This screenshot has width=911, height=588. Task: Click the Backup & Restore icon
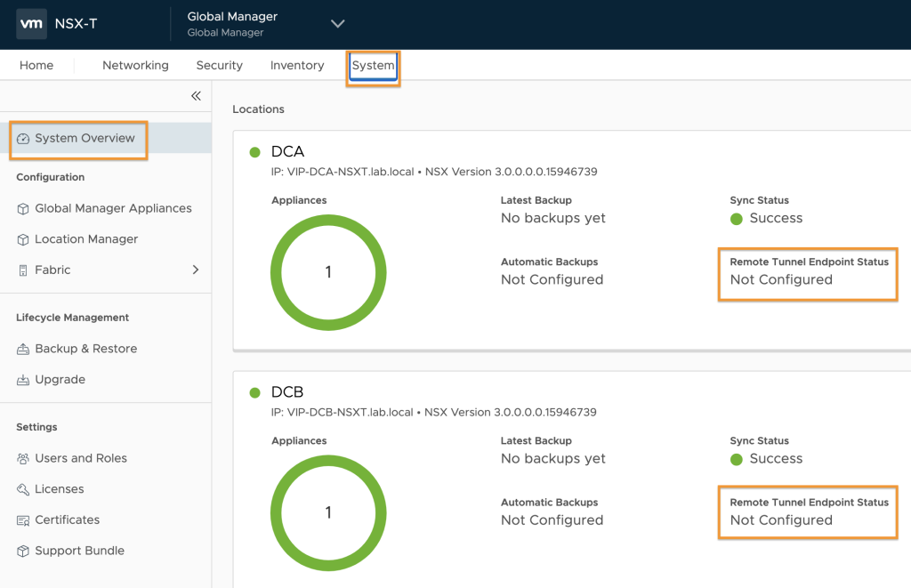pos(22,350)
